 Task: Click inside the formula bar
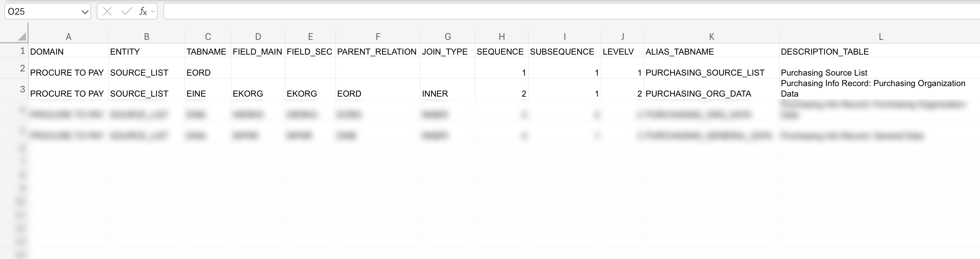[380, 12]
